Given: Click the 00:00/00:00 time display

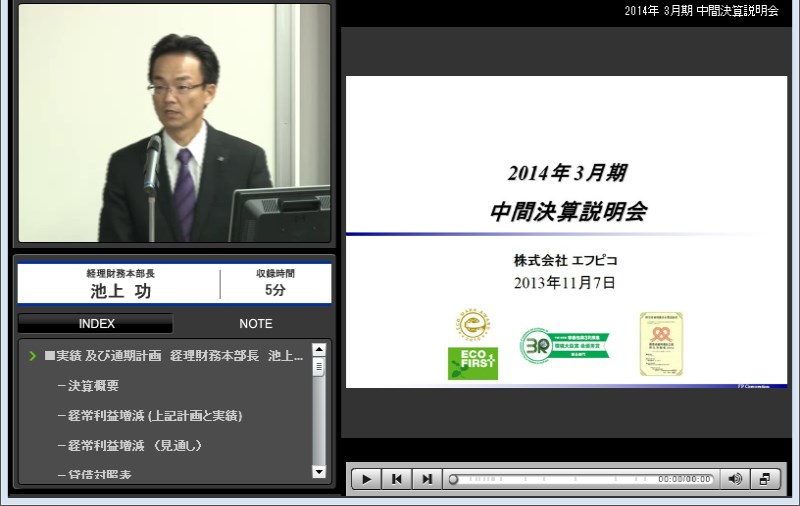Looking at the screenshot, I should point(684,479).
